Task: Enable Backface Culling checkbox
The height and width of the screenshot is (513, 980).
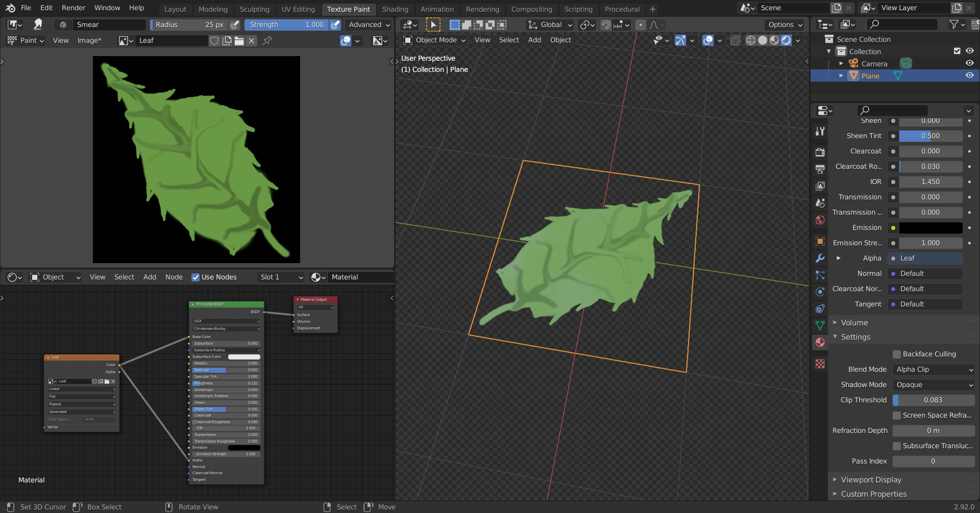Action: [896, 354]
